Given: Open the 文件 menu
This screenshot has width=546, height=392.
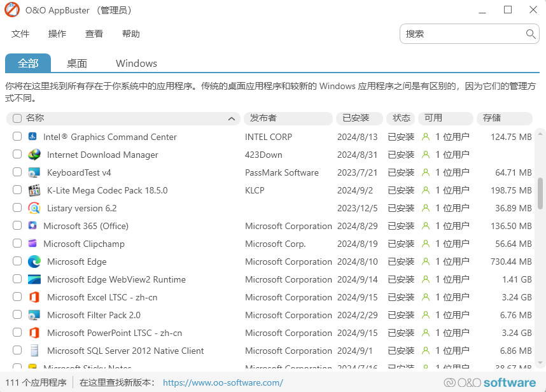Looking at the screenshot, I should click(x=20, y=34).
